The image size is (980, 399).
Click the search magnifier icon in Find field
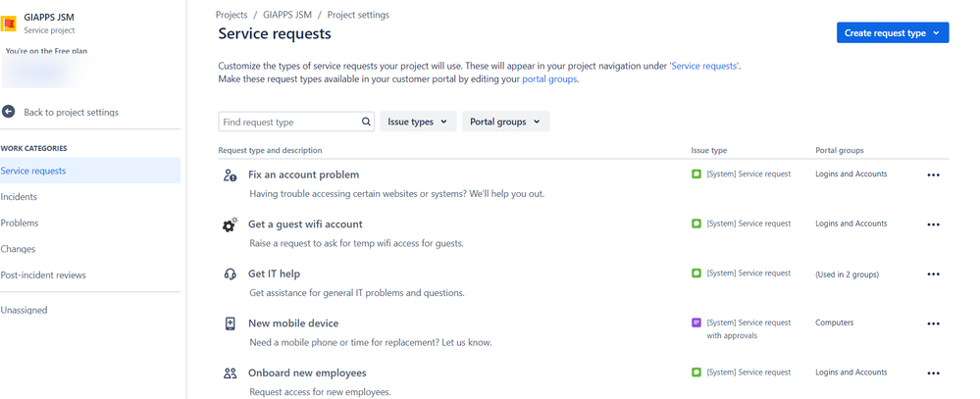(x=366, y=122)
